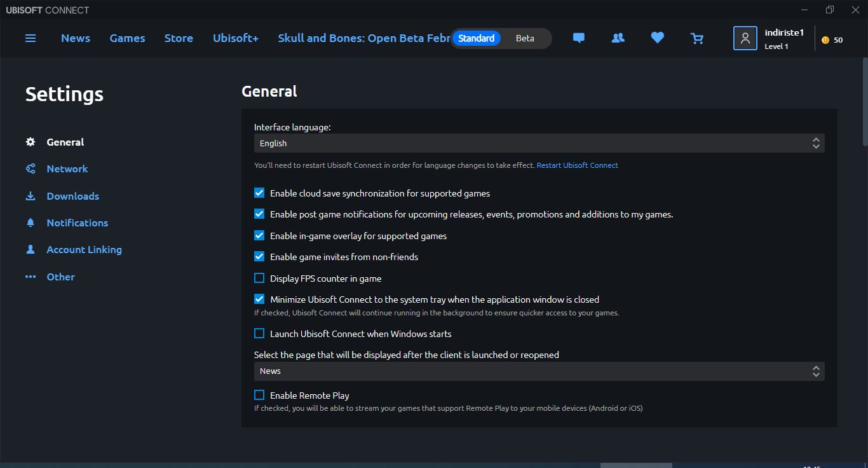Open the shopping cart icon

click(697, 38)
